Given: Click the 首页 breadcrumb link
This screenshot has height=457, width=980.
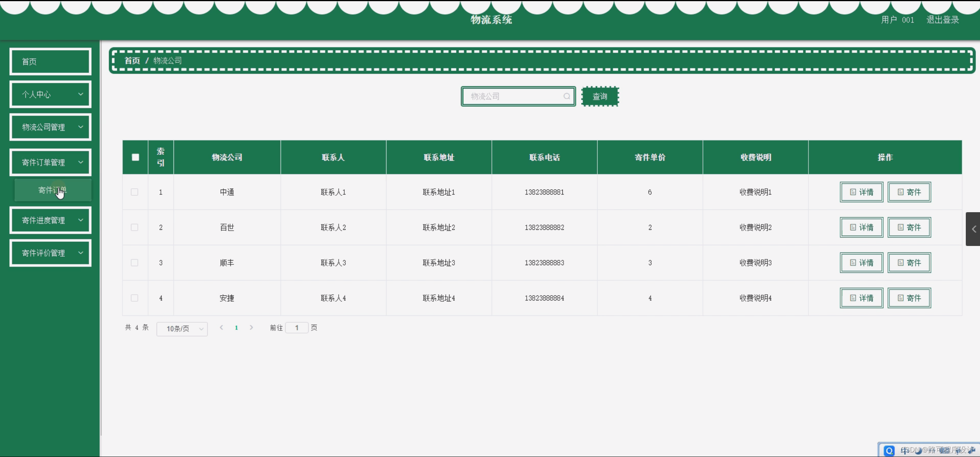Looking at the screenshot, I should coord(132,61).
